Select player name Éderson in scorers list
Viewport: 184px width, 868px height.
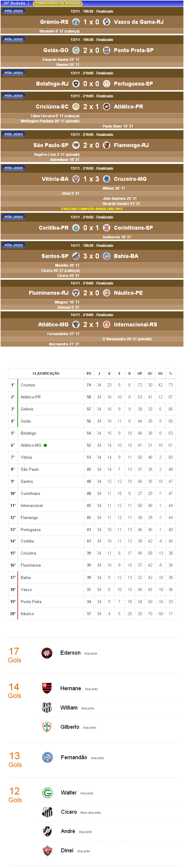click(x=70, y=653)
